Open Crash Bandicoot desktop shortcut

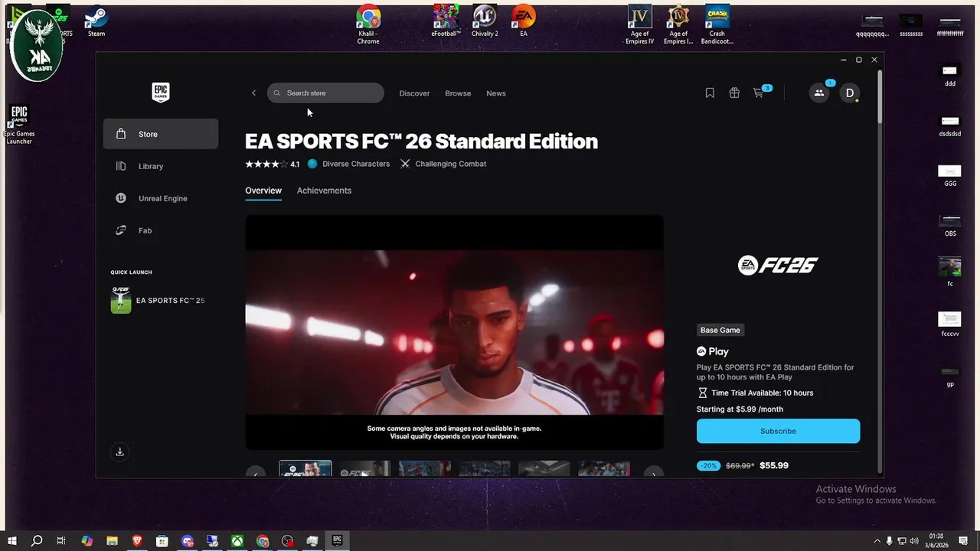pos(717,24)
